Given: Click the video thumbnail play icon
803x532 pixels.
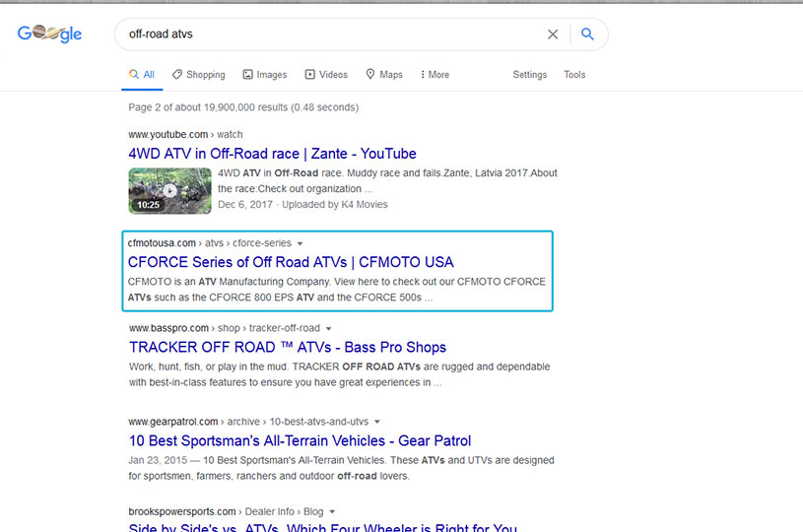Looking at the screenshot, I should (170, 190).
